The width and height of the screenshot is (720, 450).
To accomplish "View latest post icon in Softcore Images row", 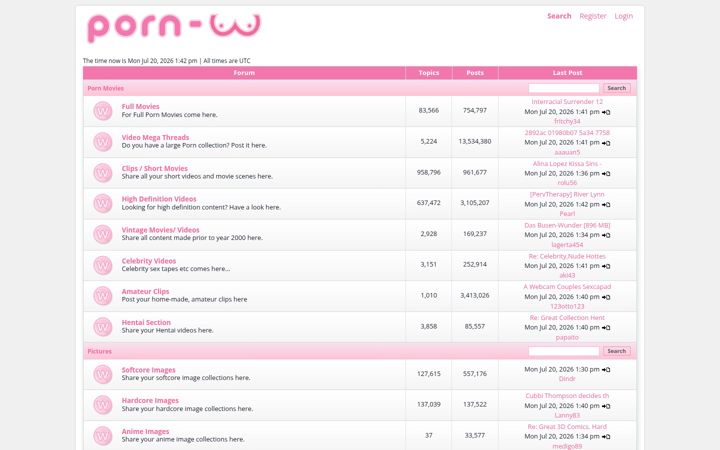I will click(x=606, y=370).
